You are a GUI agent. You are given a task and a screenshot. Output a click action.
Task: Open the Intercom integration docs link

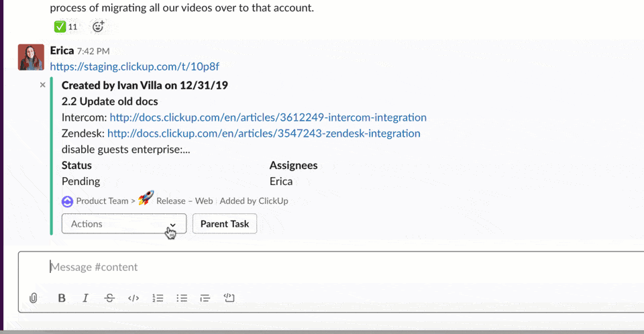click(x=268, y=117)
